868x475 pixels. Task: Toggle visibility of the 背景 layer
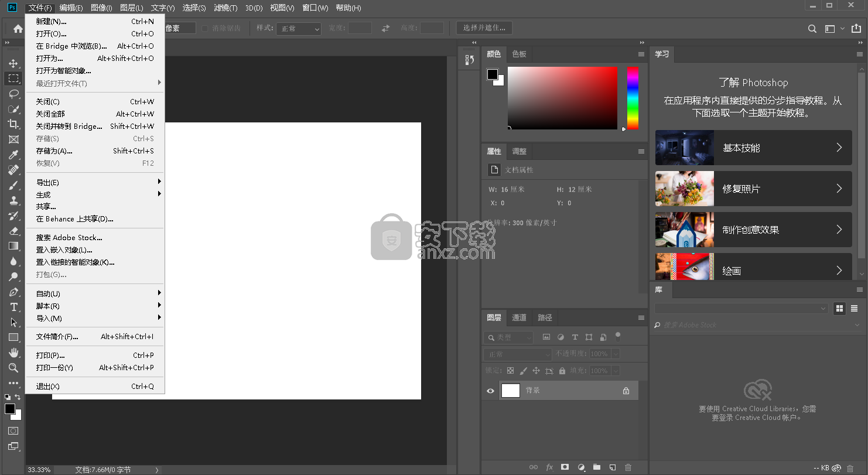click(490, 391)
